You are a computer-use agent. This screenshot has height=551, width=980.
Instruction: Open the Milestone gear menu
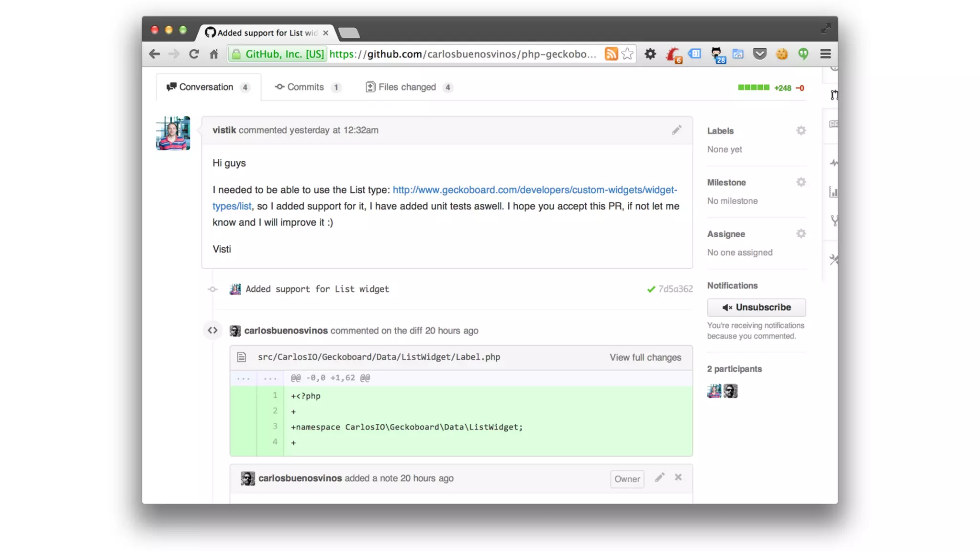click(x=801, y=182)
